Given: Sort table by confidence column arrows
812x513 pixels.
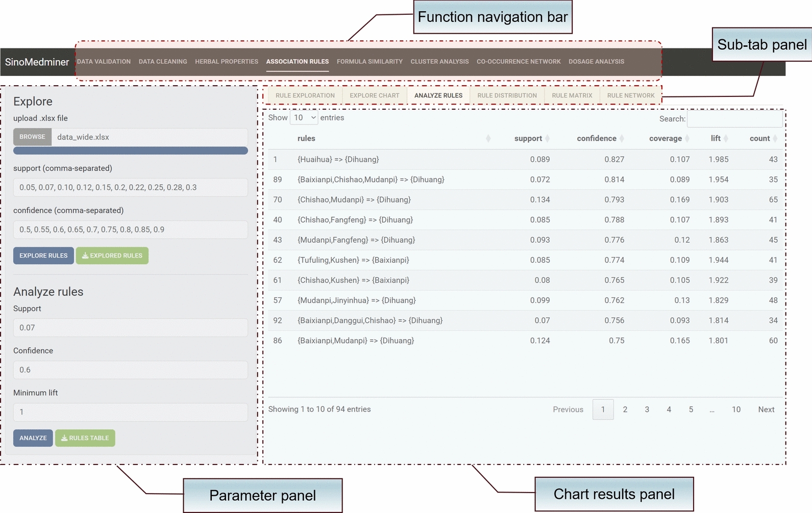Looking at the screenshot, I should tap(622, 139).
